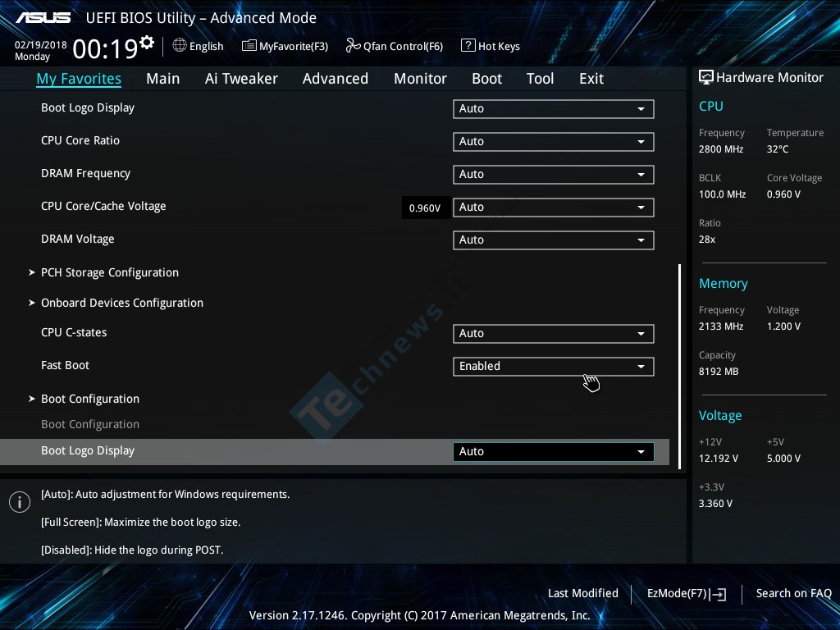Click the 02/19/2018 date

point(41,45)
